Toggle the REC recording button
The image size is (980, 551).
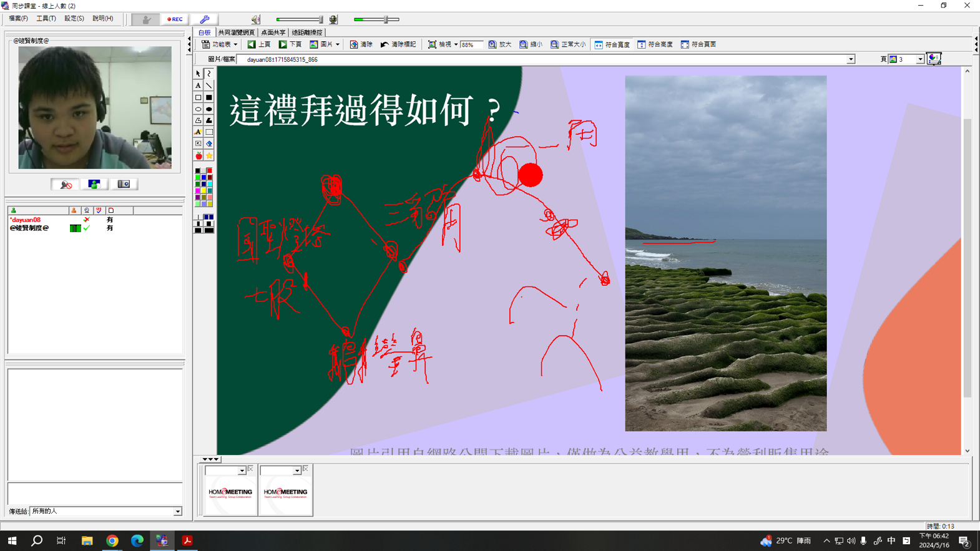point(175,19)
